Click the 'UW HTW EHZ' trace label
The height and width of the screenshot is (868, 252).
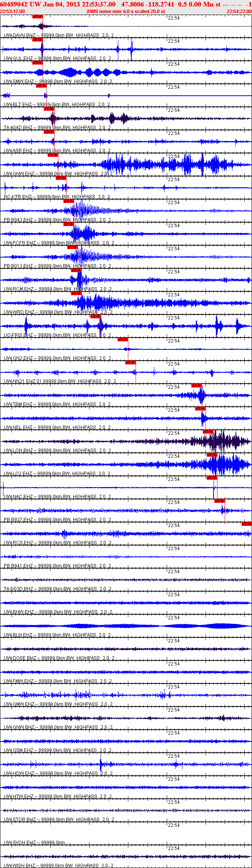click(x=18, y=796)
